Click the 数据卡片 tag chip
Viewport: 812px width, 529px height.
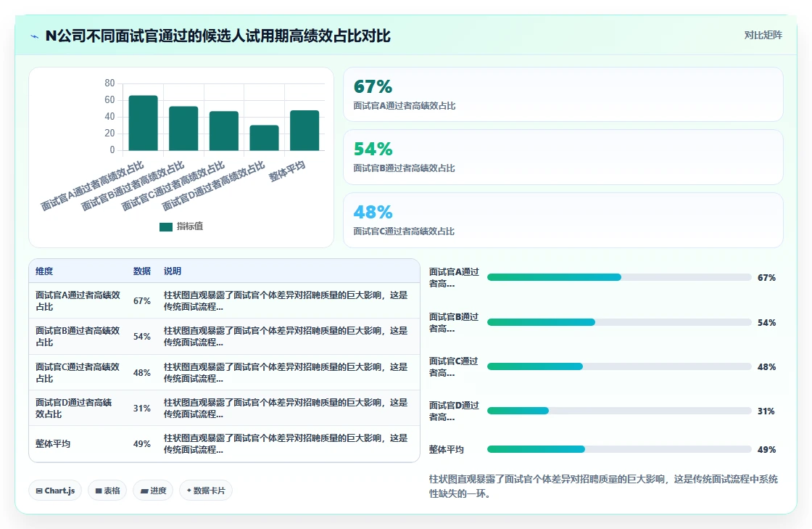(206, 491)
